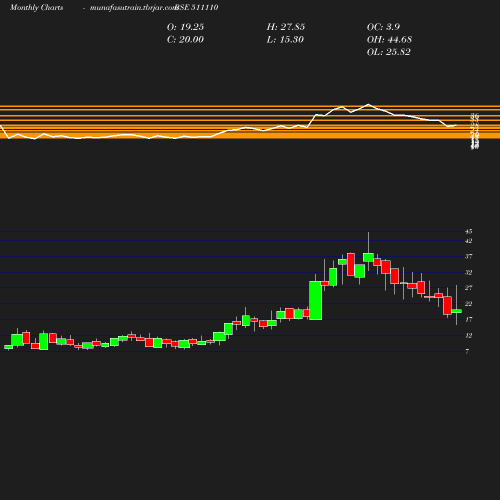Click the "Monthly Charts" title text

coord(37,7)
